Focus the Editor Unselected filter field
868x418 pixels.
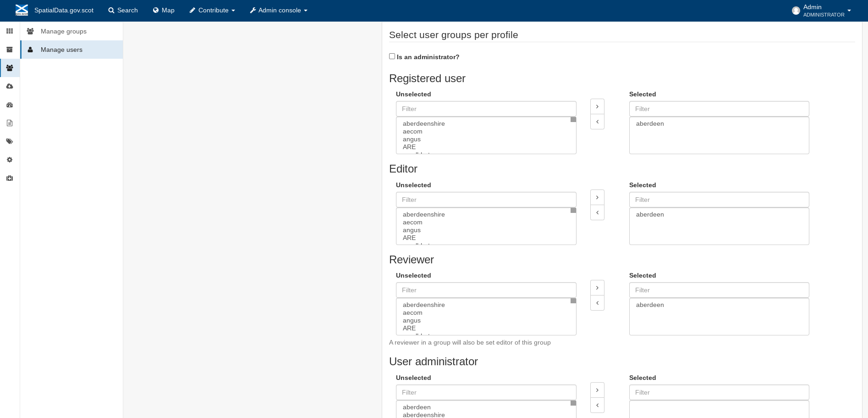tap(486, 200)
